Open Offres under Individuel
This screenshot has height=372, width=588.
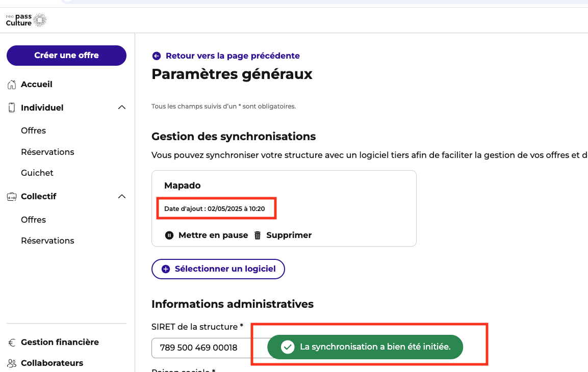click(x=34, y=131)
